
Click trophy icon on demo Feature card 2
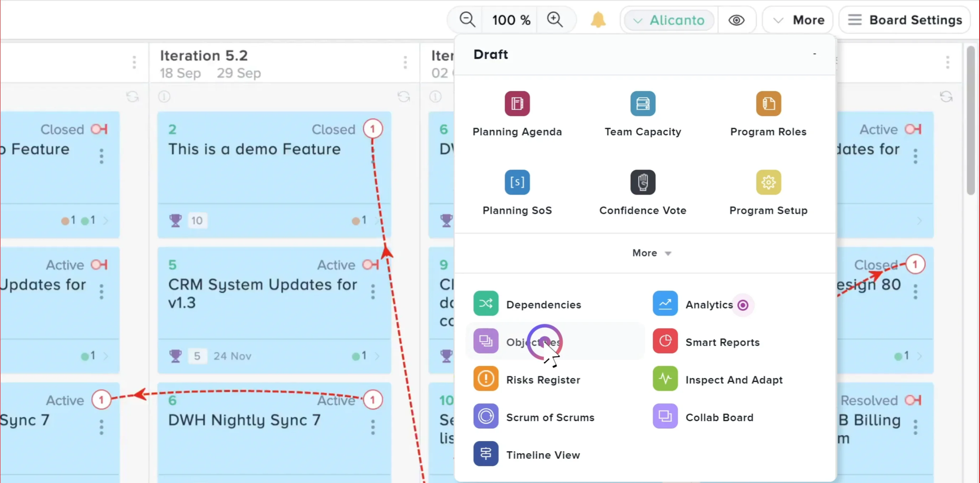(x=175, y=220)
